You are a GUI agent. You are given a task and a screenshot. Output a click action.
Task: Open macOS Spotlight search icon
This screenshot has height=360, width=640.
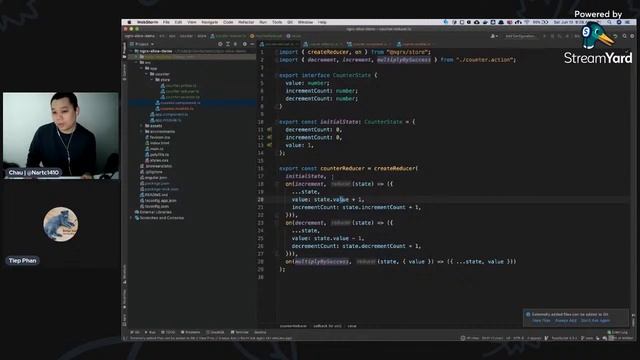point(609,22)
